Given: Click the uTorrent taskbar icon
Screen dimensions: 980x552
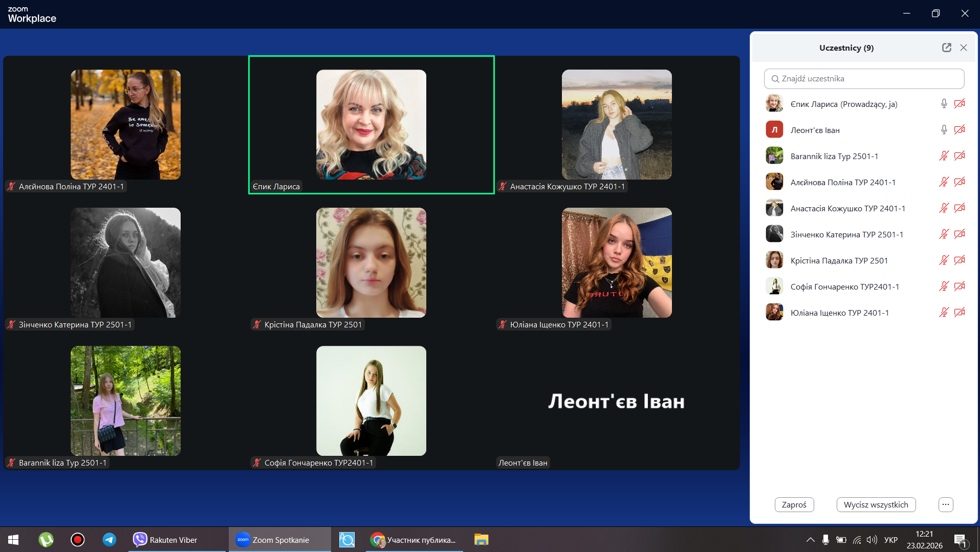Looking at the screenshot, I should [46, 540].
